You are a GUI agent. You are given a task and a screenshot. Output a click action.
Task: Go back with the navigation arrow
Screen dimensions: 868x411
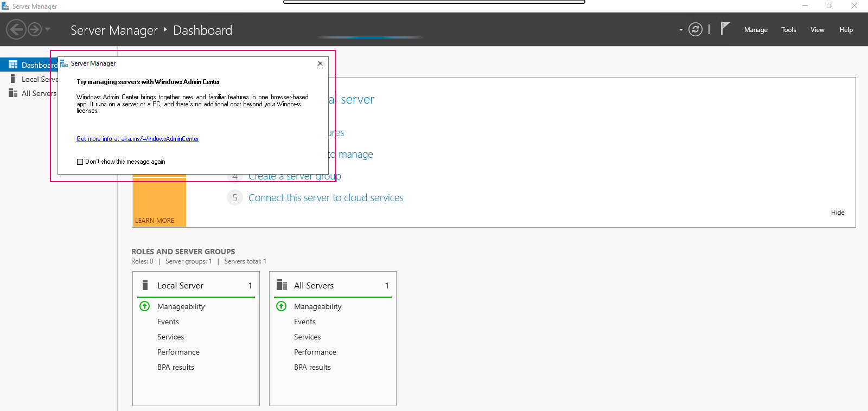(16, 29)
